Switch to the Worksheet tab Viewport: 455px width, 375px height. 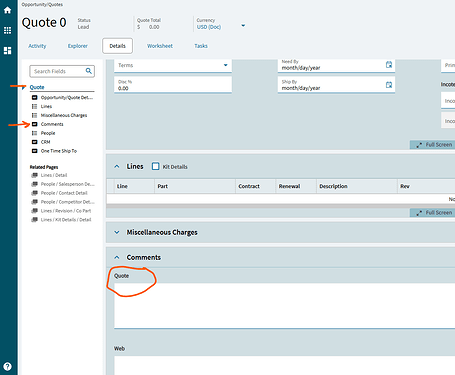tap(160, 46)
